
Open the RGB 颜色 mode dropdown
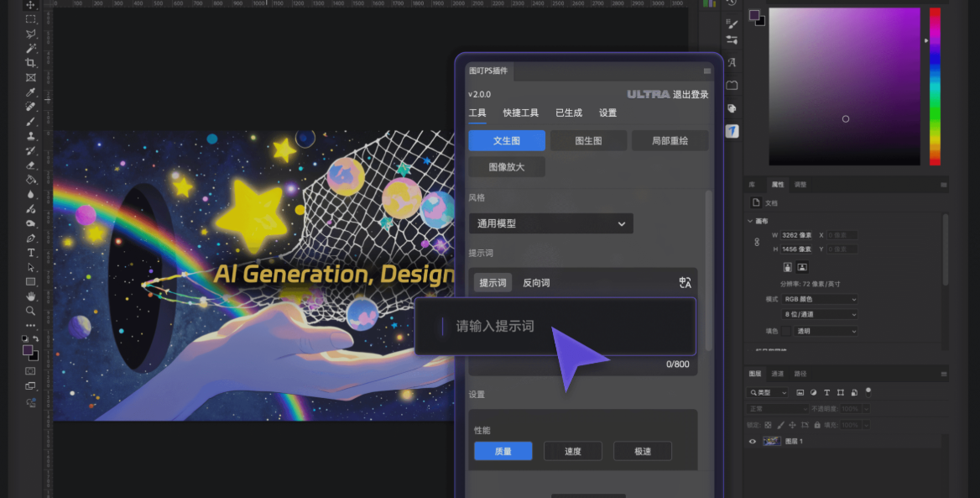820,299
